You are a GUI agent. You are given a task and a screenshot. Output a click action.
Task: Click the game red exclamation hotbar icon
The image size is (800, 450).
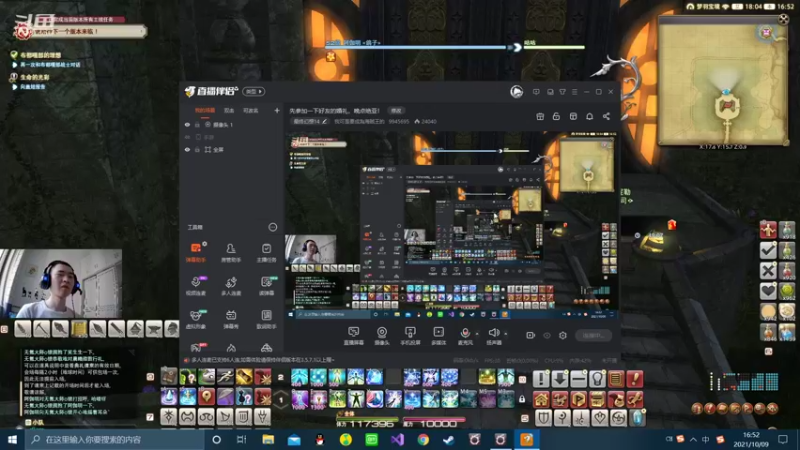click(x=635, y=379)
